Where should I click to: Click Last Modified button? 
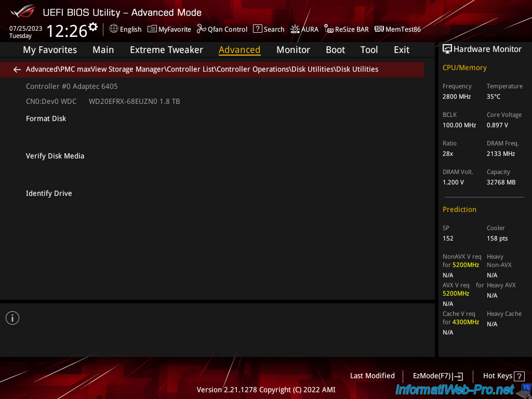pos(372,376)
